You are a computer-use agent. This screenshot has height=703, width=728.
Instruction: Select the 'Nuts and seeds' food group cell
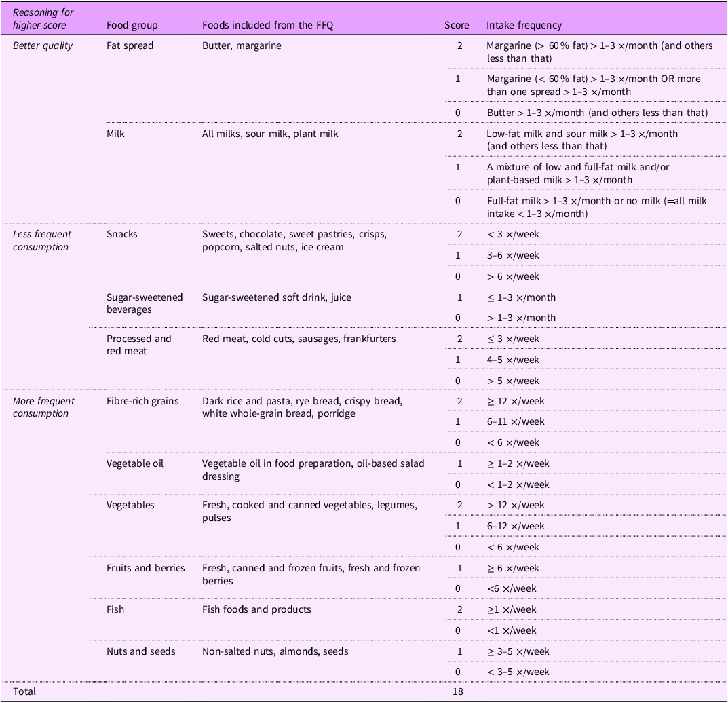coord(140,651)
